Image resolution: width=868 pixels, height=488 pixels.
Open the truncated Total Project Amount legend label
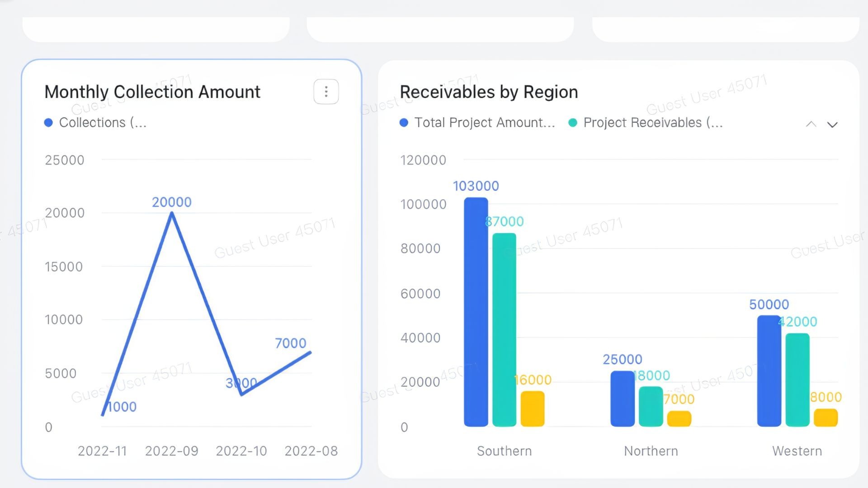[x=484, y=122]
